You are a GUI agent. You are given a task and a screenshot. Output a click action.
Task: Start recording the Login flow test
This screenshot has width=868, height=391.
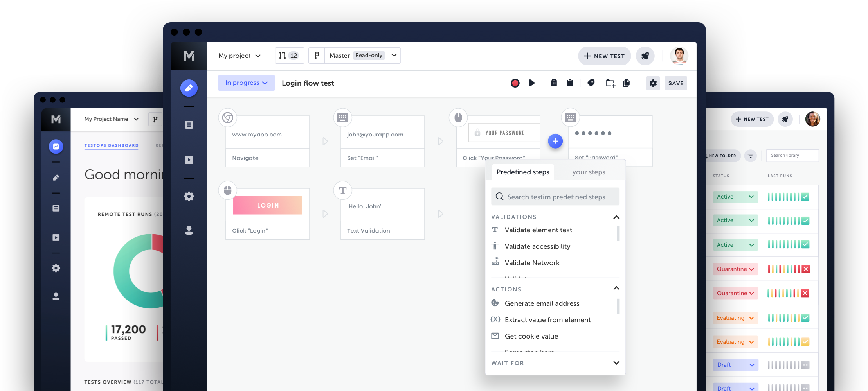(x=515, y=83)
